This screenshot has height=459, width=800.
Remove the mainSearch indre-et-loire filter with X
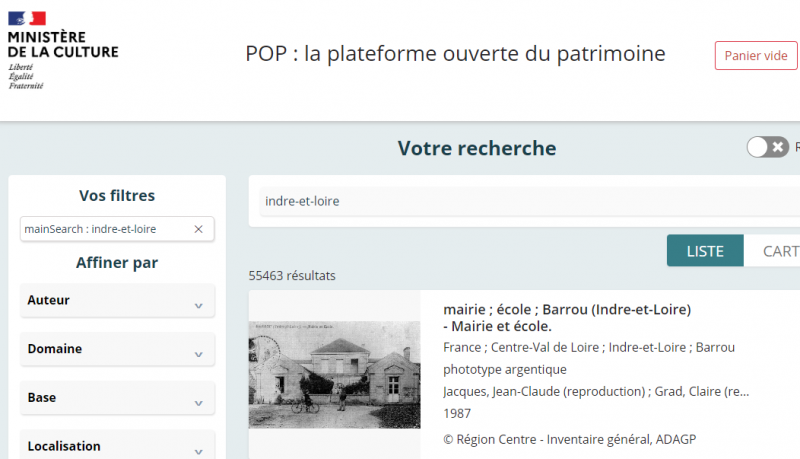coord(198,229)
